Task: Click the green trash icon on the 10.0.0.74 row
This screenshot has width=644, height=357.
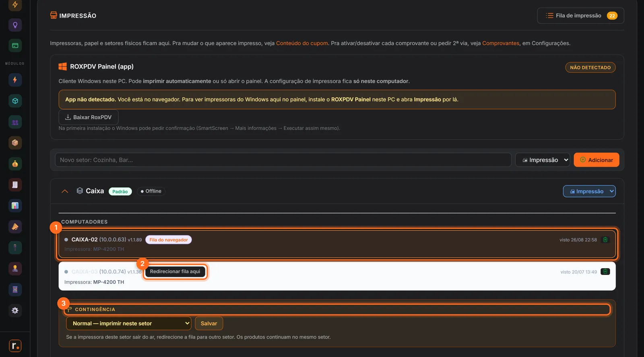Action: 605,271
